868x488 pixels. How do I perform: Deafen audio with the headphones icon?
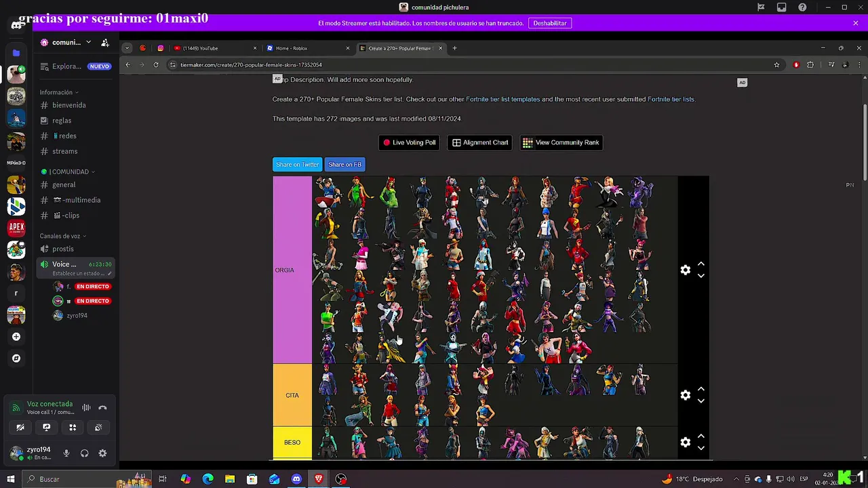(x=84, y=453)
